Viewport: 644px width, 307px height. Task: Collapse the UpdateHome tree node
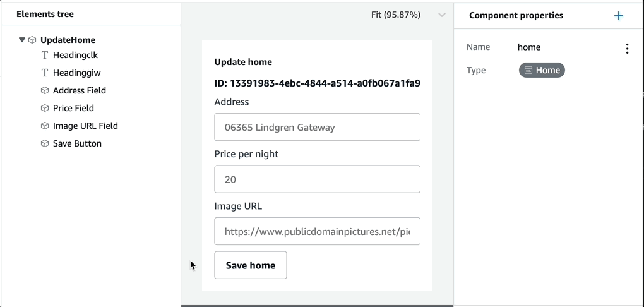pos(22,40)
